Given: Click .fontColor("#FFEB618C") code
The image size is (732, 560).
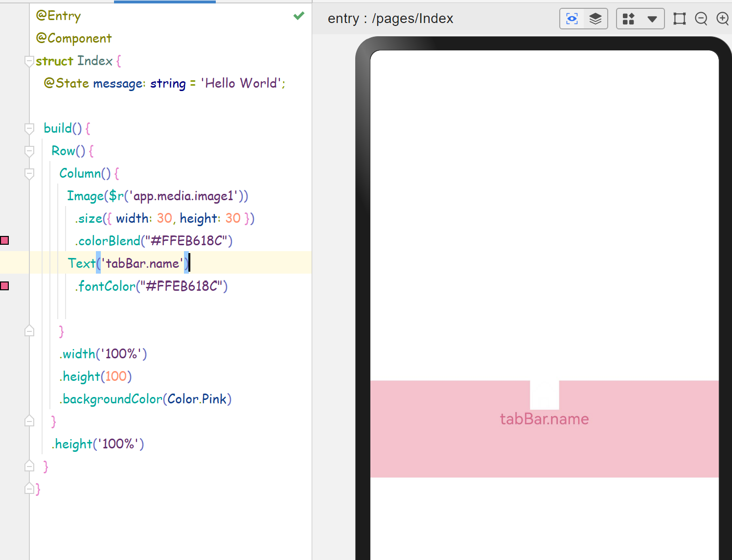Looking at the screenshot, I should pos(151,286).
